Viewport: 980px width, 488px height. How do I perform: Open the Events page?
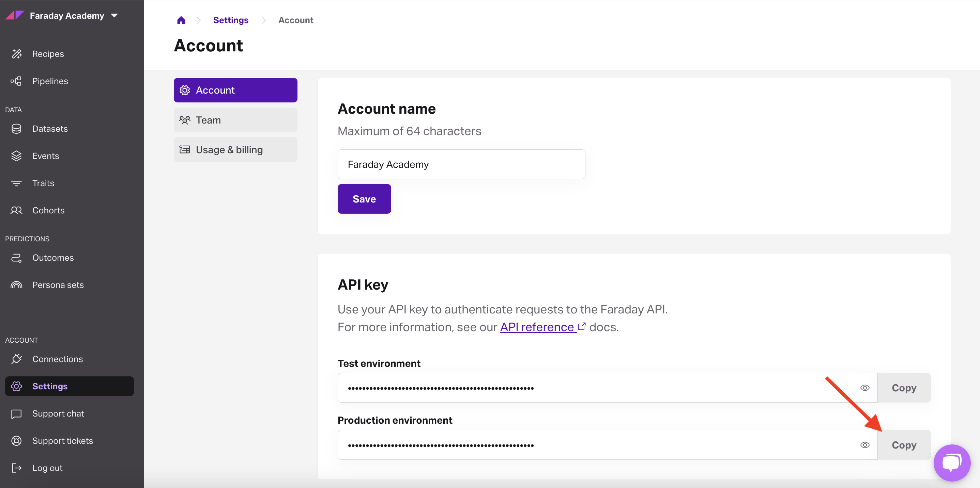(45, 156)
